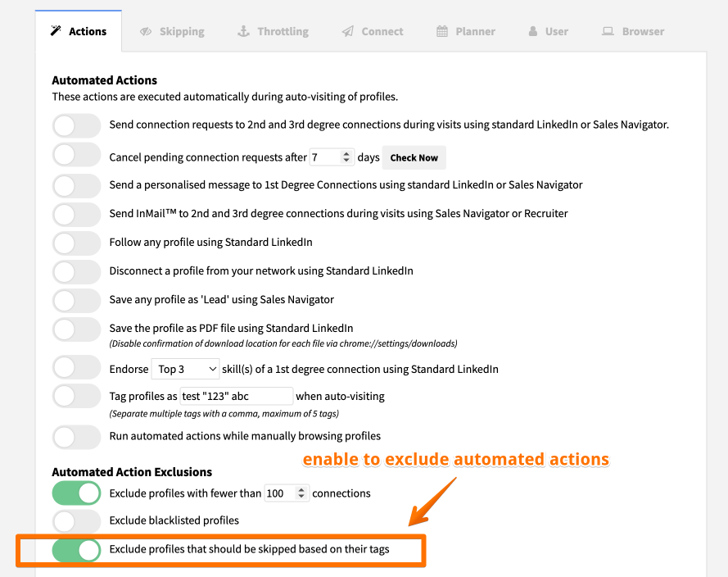Click the person User icon
The image size is (728, 577).
[533, 31]
